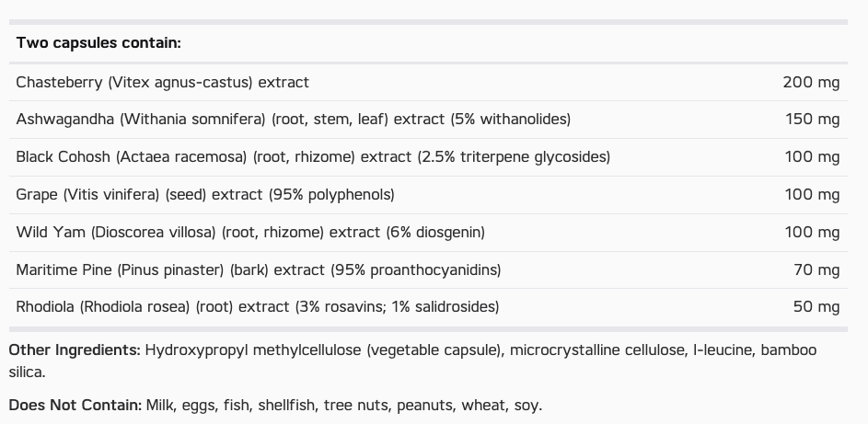Click the 'Two capsules contain:' heading
This screenshot has height=424, width=868.
[x=98, y=42]
